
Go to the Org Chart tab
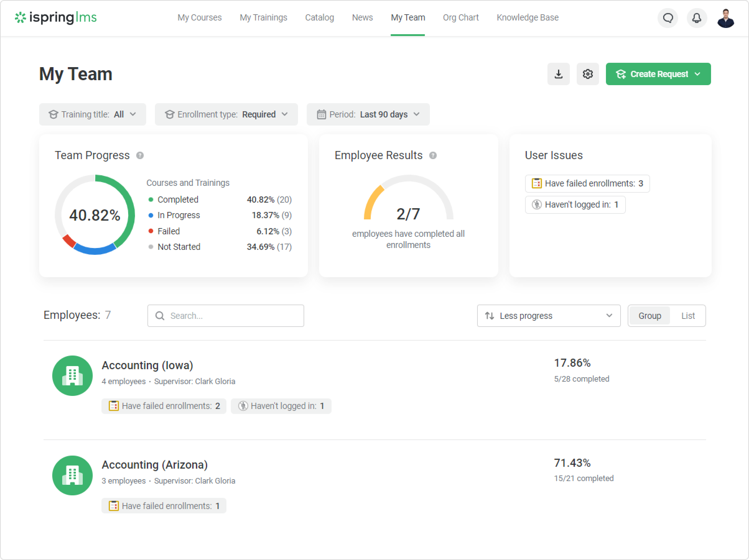point(461,18)
